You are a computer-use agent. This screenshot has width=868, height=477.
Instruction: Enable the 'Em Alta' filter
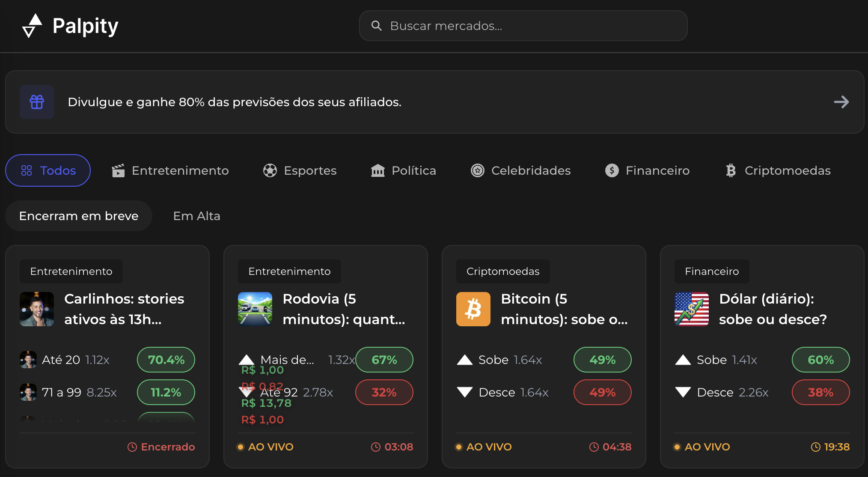(x=196, y=216)
